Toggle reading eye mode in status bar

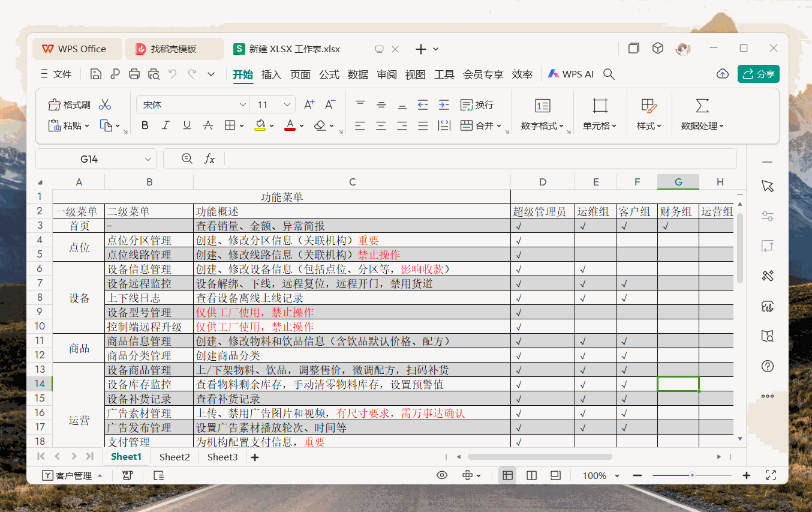(x=442, y=475)
